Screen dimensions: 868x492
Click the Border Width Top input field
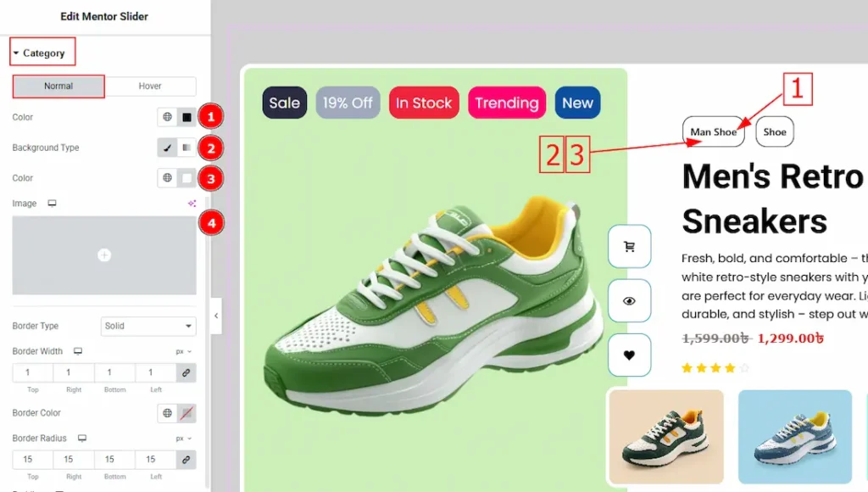pos(32,372)
